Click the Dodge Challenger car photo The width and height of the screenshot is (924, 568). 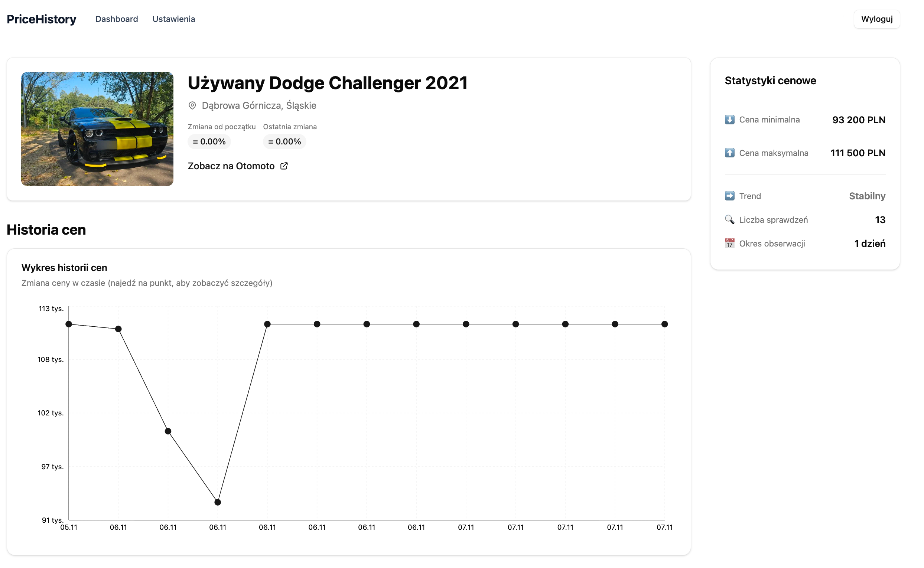[x=97, y=129]
